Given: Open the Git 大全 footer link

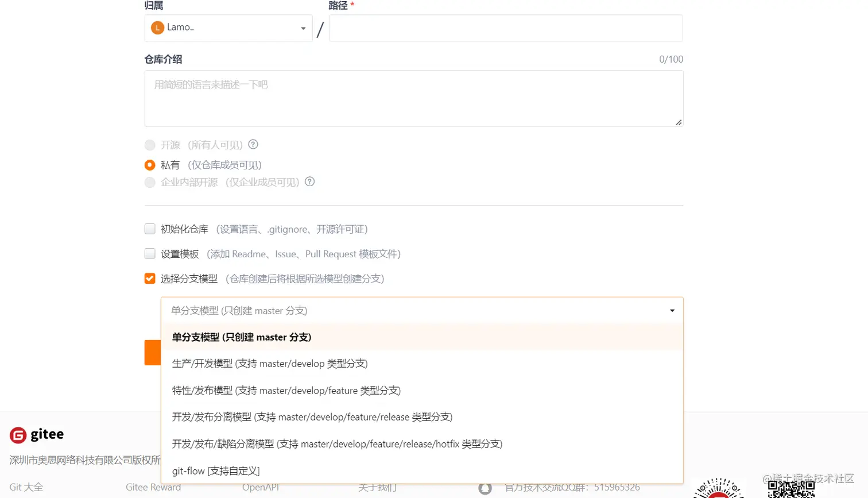Looking at the screenshot, I should tap(26, 487).
